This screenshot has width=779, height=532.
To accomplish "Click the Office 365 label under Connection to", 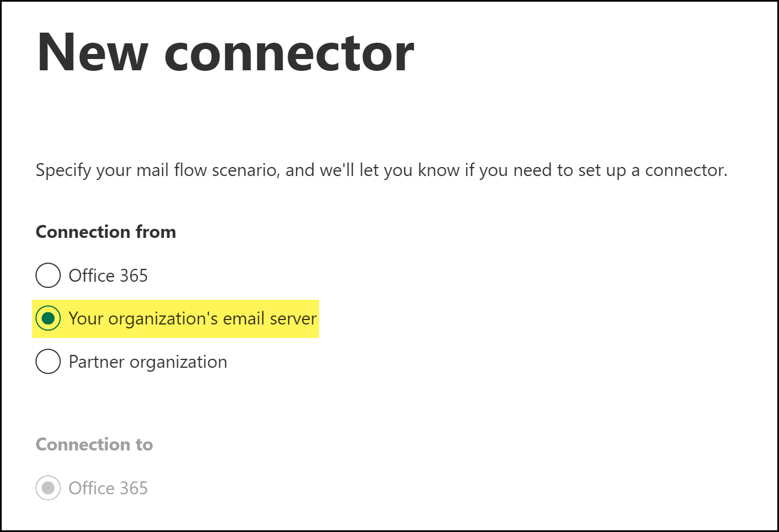I will tap(108, 488).
